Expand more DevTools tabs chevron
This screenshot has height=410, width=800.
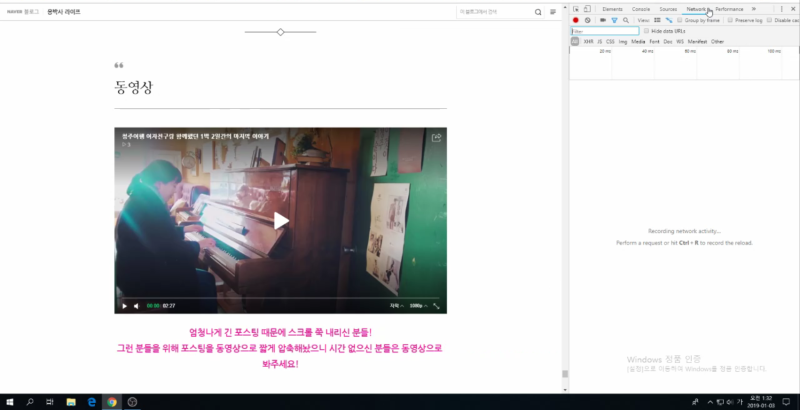(x=754, y=9)
